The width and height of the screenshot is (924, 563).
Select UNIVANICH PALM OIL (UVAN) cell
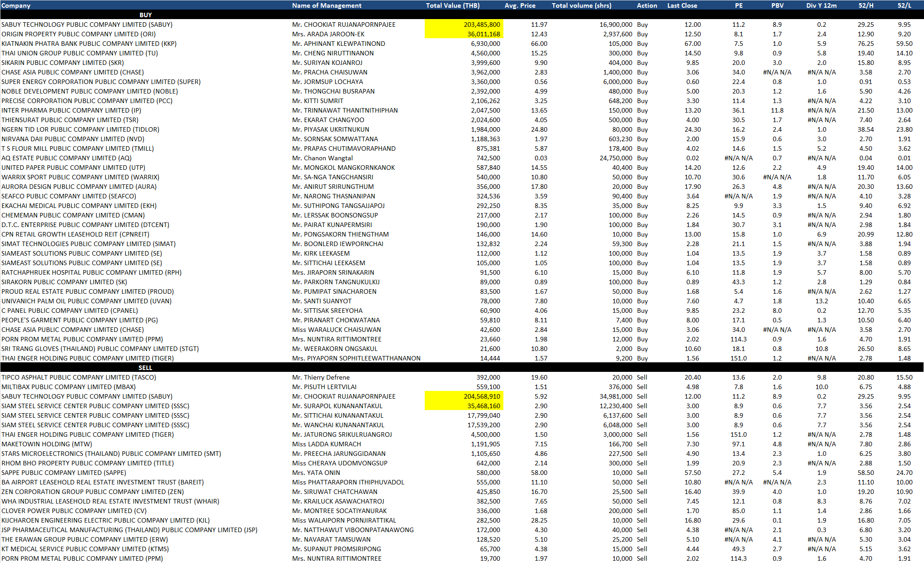(86, 301)
